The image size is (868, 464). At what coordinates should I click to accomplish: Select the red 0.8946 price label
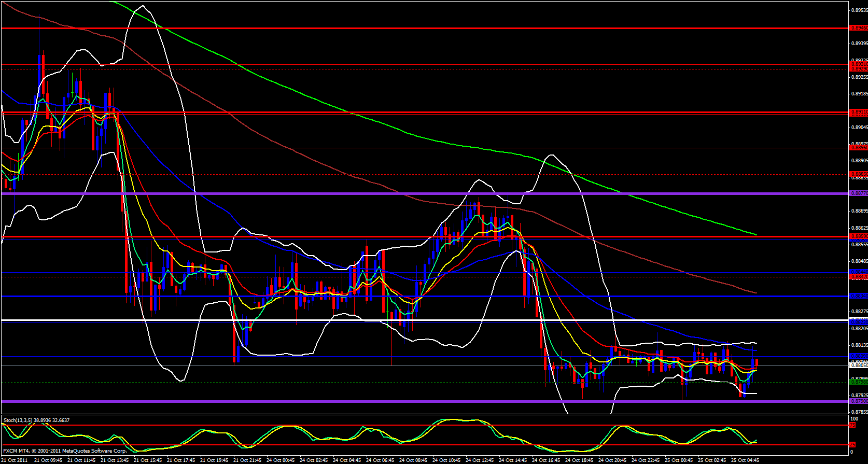point(858,28)
